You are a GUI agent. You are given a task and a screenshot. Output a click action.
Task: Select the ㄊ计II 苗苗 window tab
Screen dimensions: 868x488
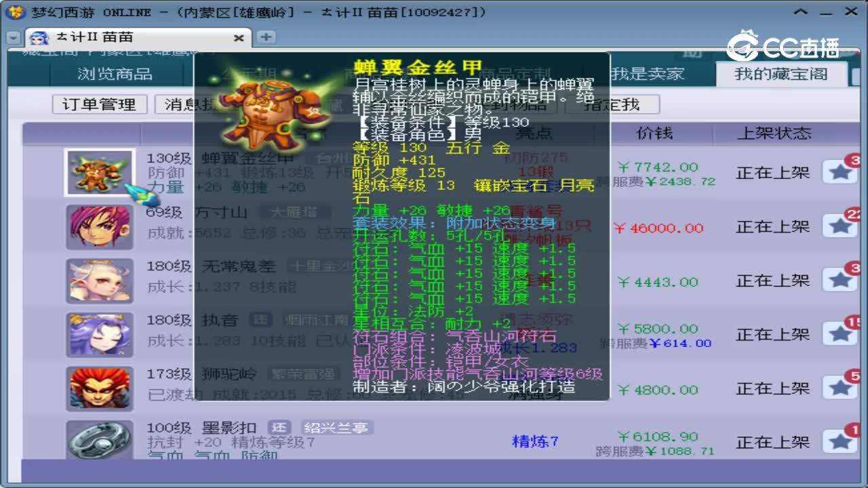[x=138, y=37]
